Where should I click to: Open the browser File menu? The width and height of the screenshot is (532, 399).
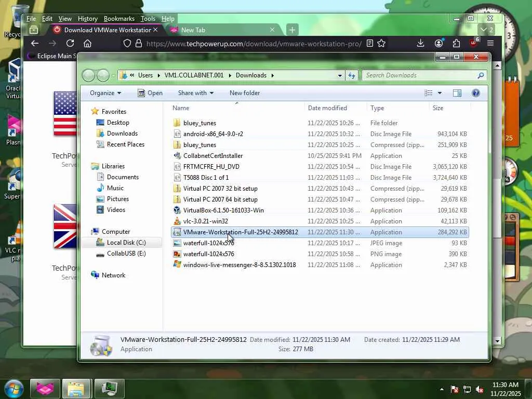31,19
